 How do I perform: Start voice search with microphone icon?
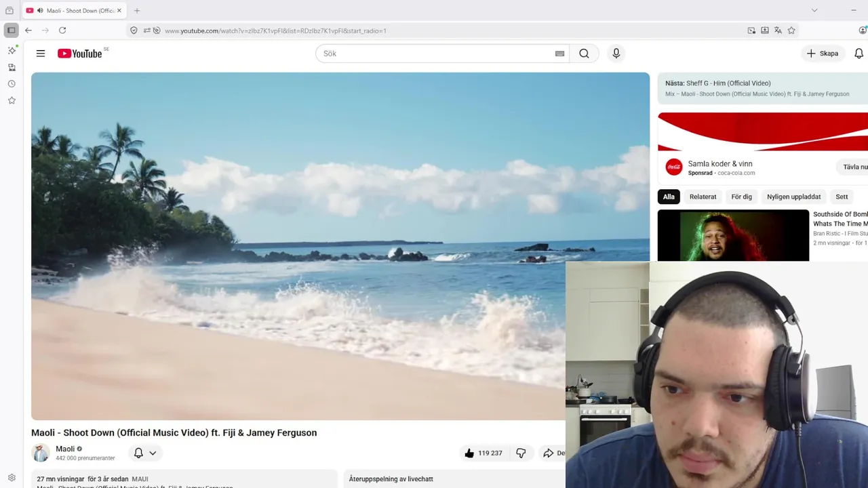[616, 54]
